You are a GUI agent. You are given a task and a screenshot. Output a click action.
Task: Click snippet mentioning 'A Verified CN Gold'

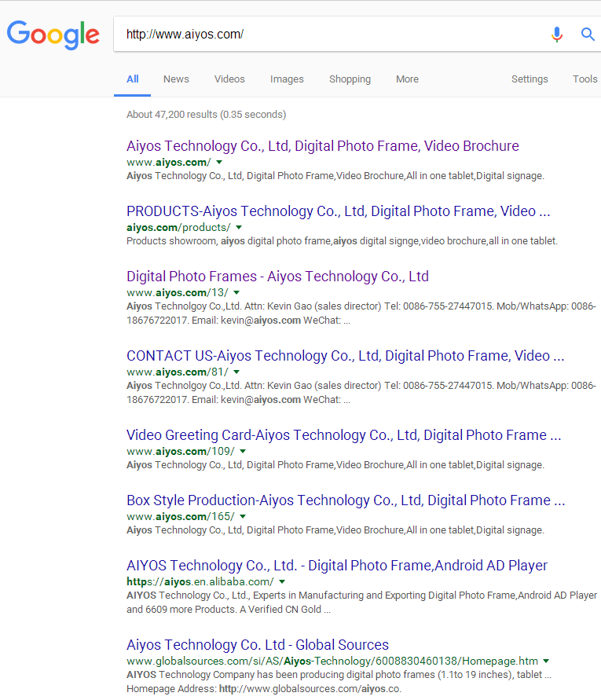361,603
